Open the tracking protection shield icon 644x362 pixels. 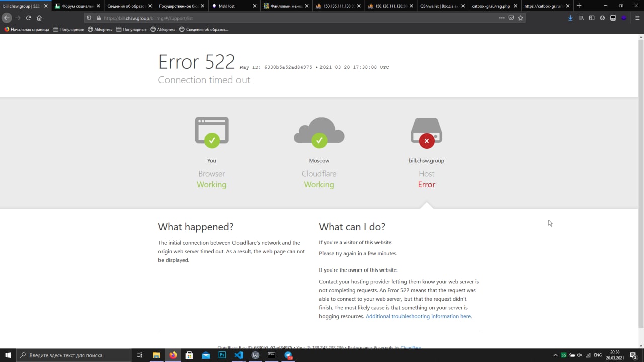[89, 18]
